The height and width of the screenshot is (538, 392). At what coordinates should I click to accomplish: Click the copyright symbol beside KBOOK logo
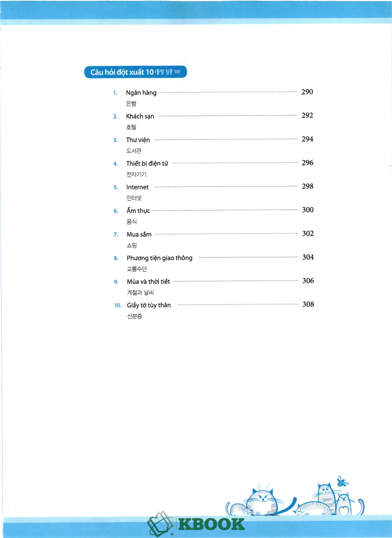[172, 534]
